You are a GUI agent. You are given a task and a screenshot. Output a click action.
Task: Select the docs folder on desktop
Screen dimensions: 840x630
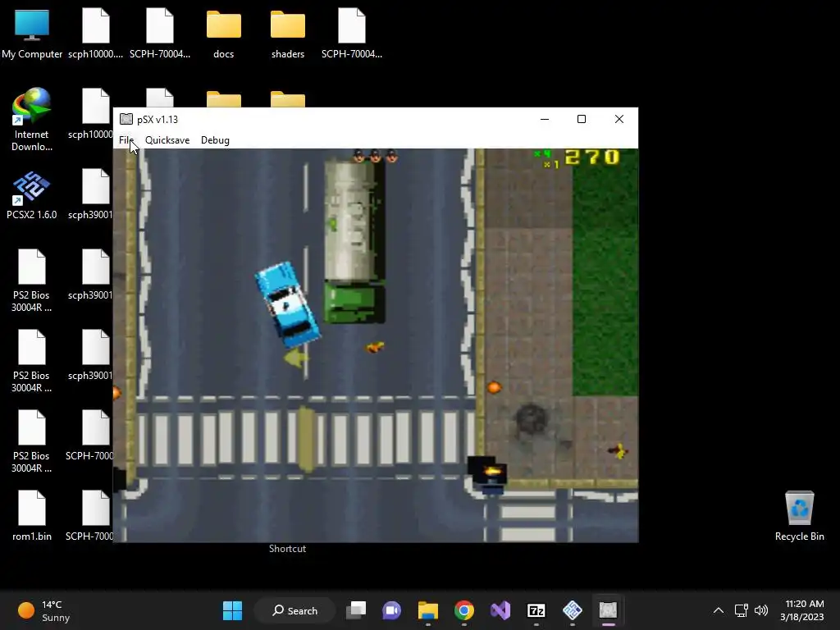click(223, 33)
